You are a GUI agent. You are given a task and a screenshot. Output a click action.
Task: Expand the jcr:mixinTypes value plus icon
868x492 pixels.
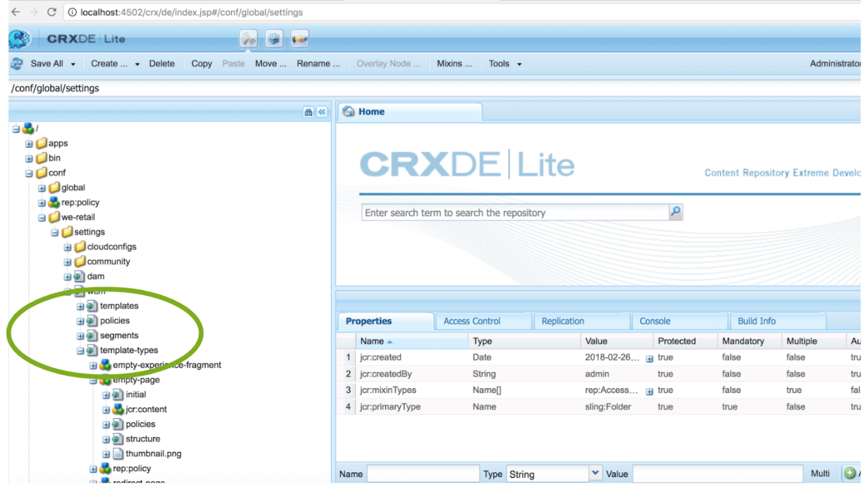649,391
